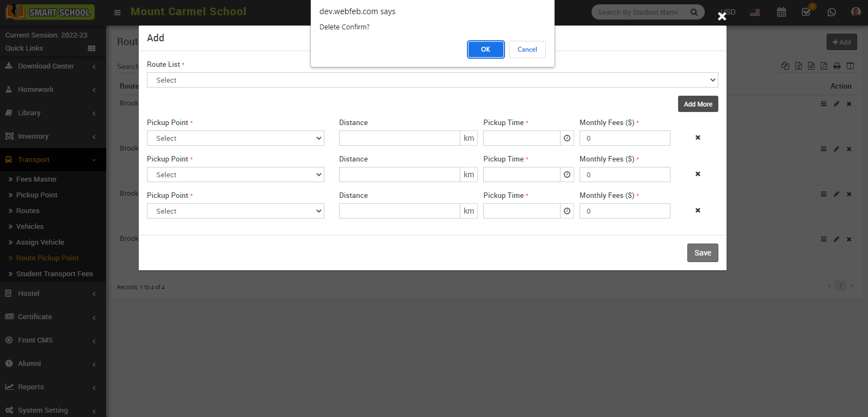Open Student Transport Fees in the sidebar
868x417 pixels.
coord(54,274)
